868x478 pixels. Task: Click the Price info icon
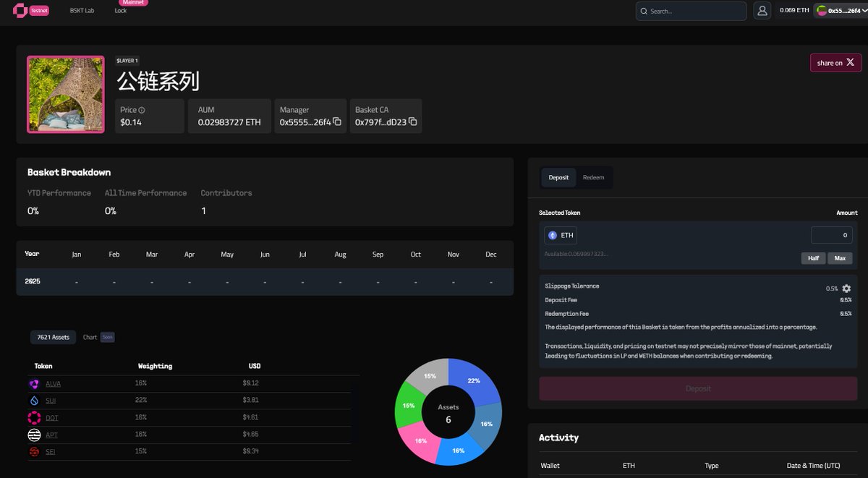click(x=142, y=110)
